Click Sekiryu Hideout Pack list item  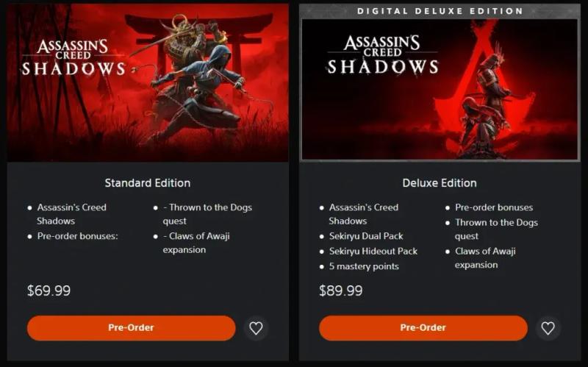tap(373, 251)
